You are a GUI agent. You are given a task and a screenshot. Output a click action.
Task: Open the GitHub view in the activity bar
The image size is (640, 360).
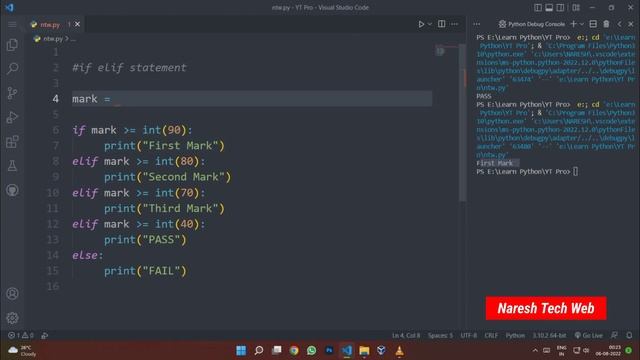point(12,190)
